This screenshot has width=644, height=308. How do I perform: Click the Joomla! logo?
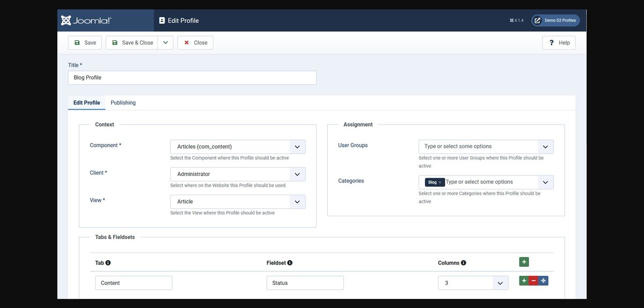tap(86, 20)
